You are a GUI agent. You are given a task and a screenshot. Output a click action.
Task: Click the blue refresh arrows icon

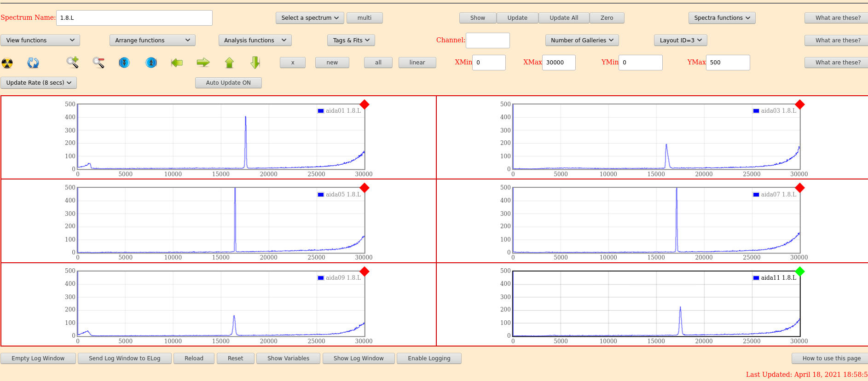[33, 63]
